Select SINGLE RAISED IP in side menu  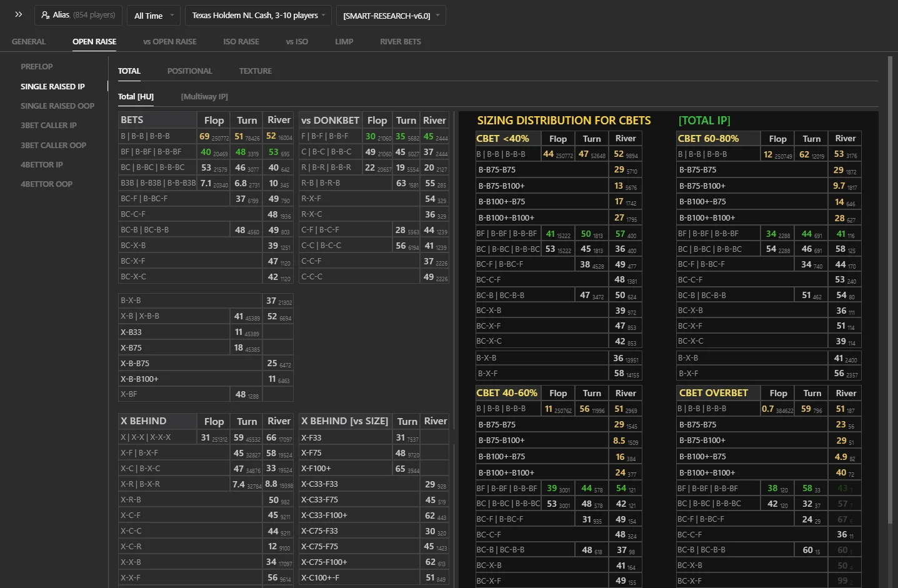(x=52, y=87)
